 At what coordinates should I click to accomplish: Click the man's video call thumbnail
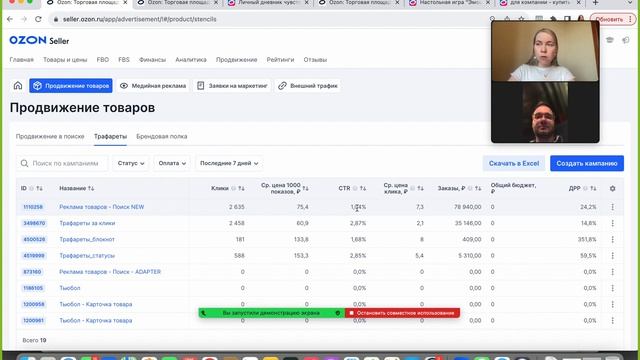point(545,112)
